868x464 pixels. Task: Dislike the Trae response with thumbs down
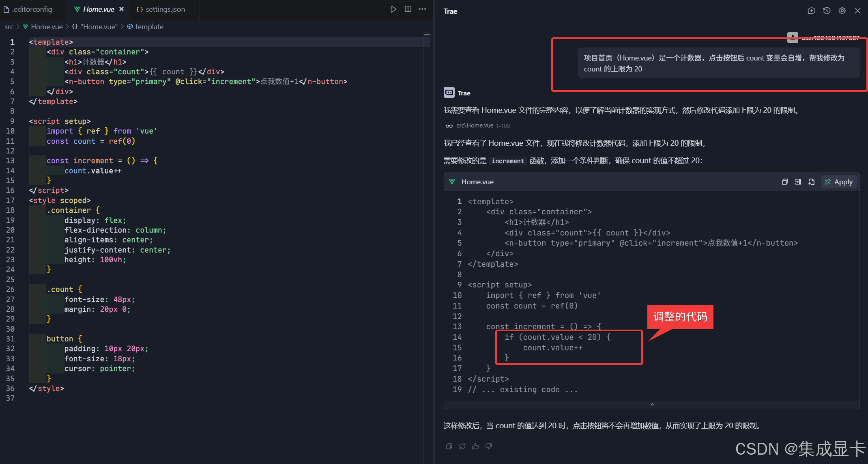(x=489, y=447)
